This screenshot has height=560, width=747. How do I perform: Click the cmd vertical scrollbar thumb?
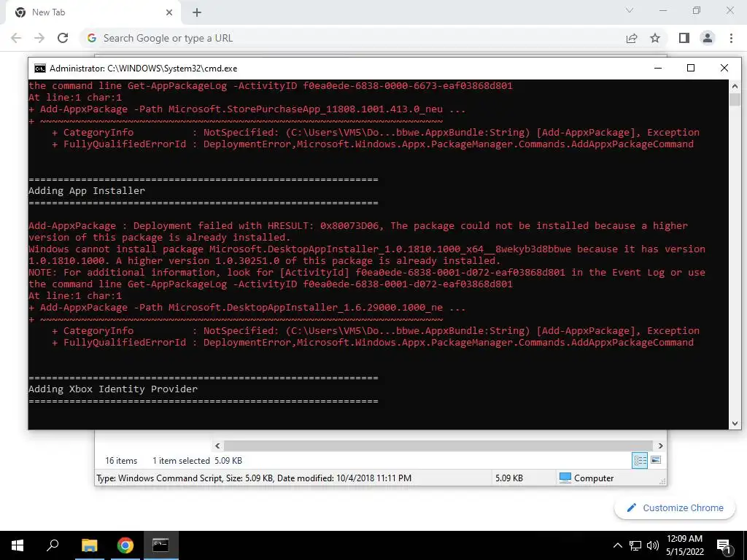(735, 99)
